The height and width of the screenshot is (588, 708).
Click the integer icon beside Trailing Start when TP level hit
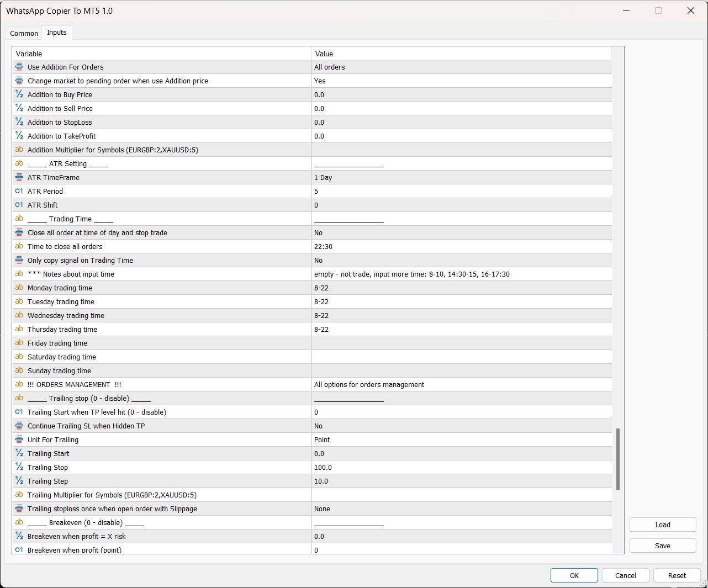19,412
